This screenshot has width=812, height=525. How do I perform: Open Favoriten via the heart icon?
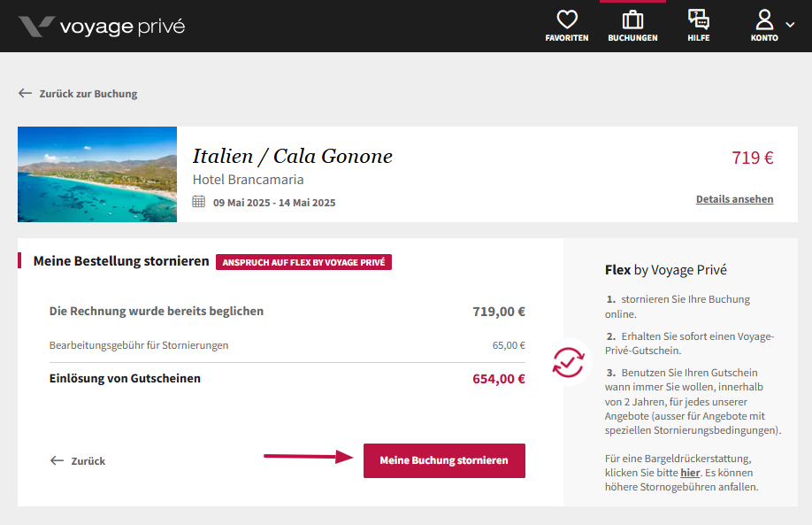click(566, 19)
